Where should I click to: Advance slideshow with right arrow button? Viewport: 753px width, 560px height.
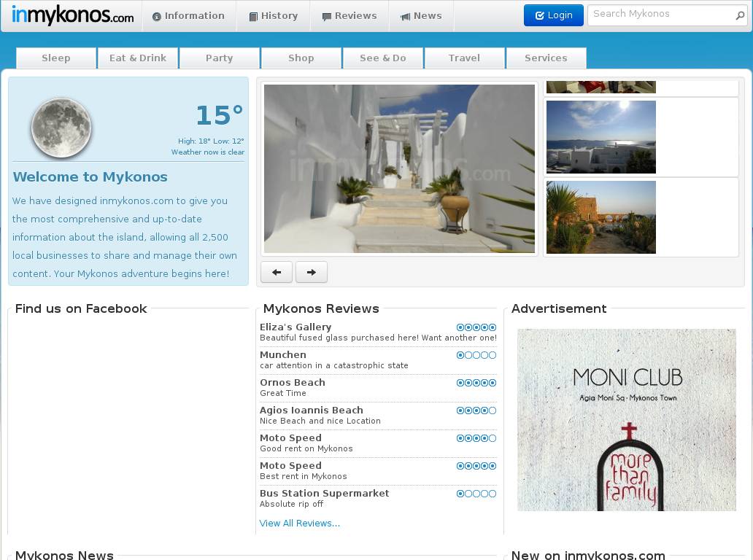pos(312,272)
